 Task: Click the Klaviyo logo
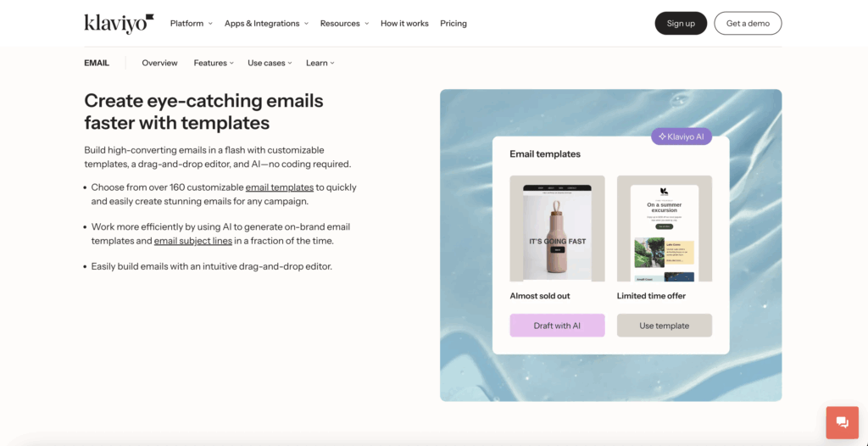click(119, 23)
